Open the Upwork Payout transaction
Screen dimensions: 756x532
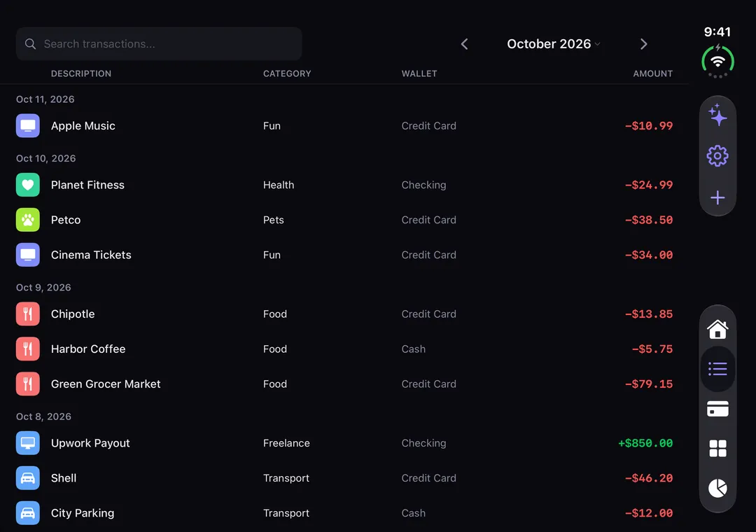click(344, 443)
